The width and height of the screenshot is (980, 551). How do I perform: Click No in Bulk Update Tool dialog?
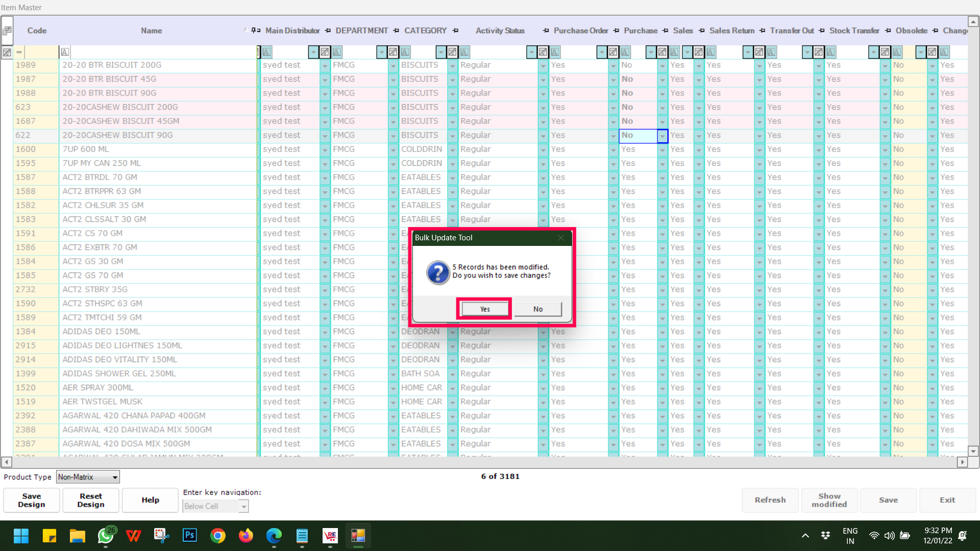click(x=538, y=309)
